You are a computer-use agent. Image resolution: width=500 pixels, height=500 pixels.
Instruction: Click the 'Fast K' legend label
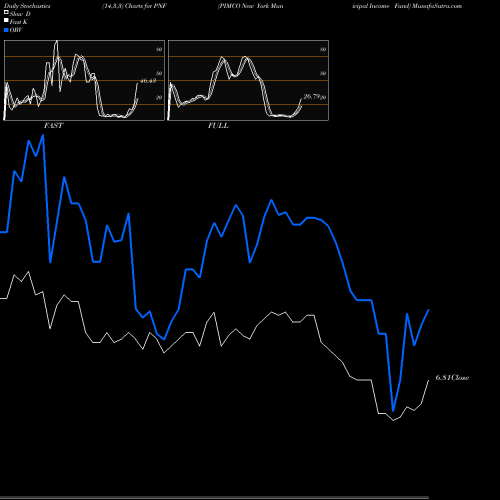pyautogui.click(x=19, y=22)
